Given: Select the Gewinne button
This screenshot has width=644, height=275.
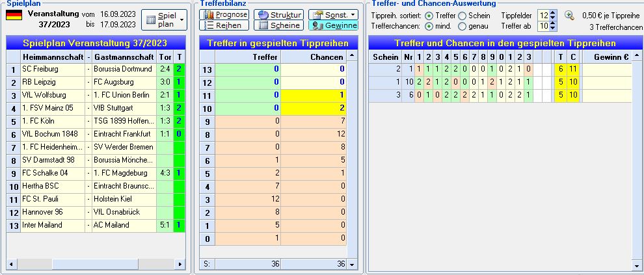Looking at the screenshot, I should click(x=333, y=25).
